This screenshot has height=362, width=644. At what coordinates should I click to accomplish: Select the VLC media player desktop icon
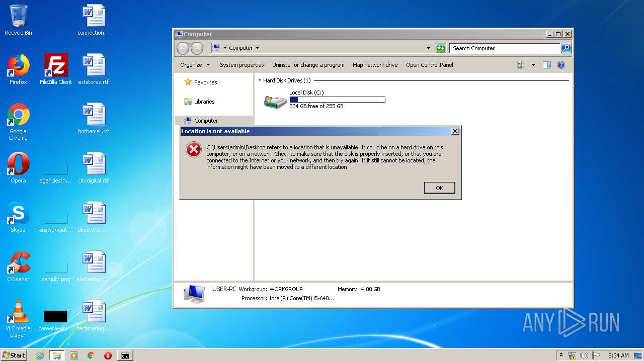[x=18, y=319]
